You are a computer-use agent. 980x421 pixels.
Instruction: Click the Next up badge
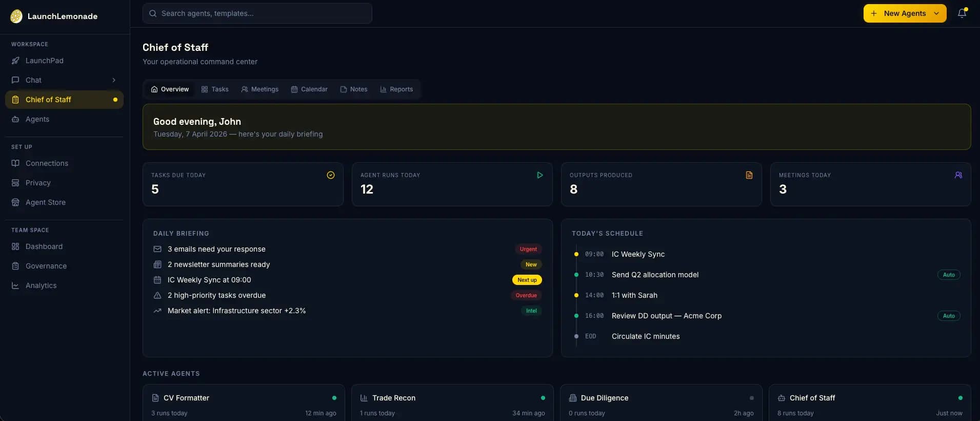(527, 280)
